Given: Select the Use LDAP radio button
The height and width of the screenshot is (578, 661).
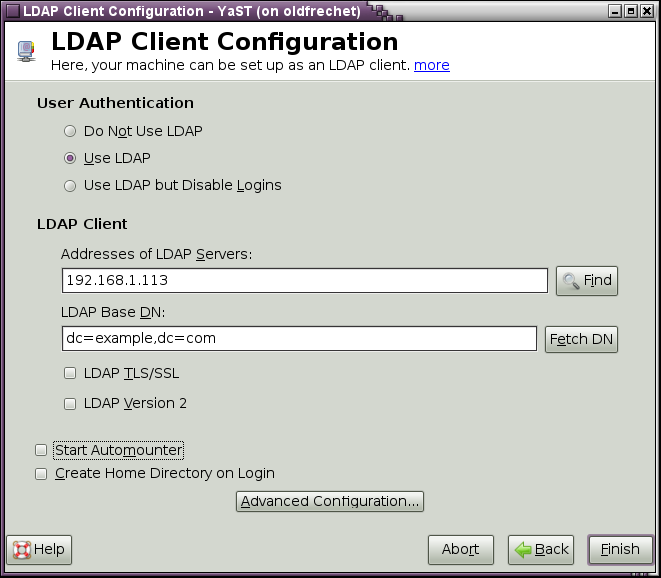Looking at the screenshot, I should tap(70, 158).
